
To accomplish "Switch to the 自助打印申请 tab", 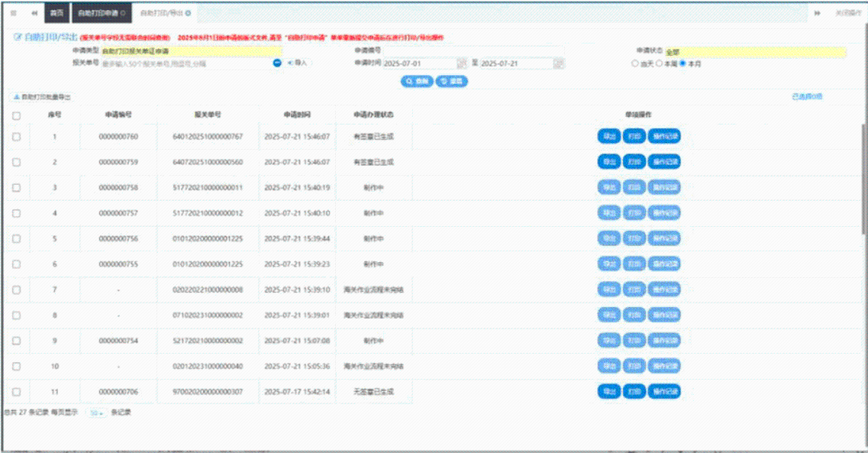I will [102, 13].
